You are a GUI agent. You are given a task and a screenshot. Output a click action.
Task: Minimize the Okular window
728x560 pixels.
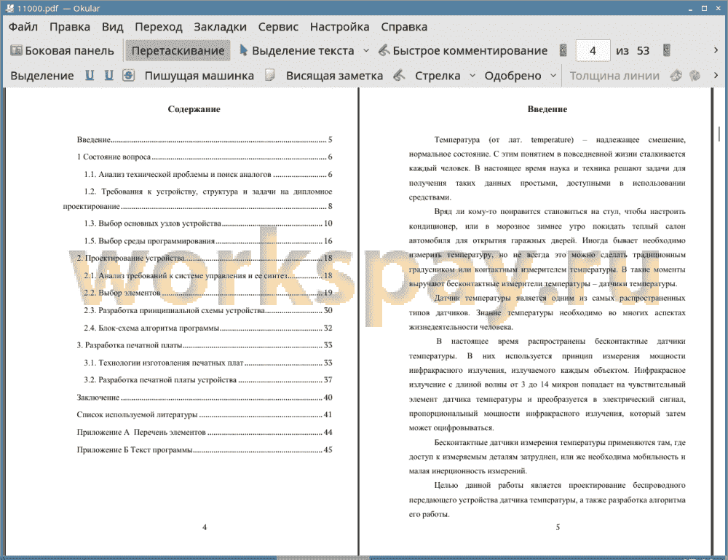pyautogui.click(x=691, y=8)
